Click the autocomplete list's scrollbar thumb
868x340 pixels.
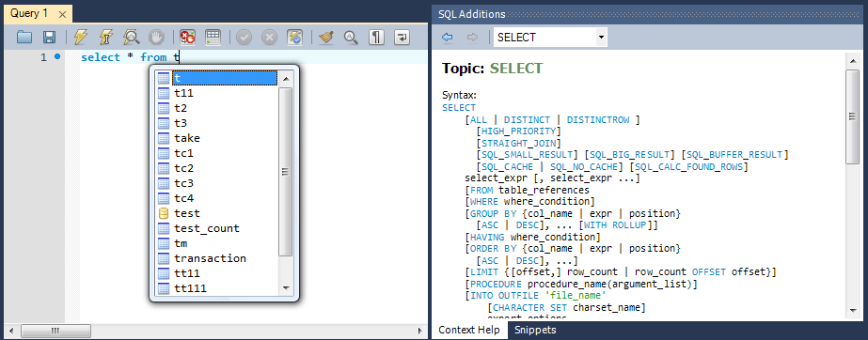click(x=286, y=172)
